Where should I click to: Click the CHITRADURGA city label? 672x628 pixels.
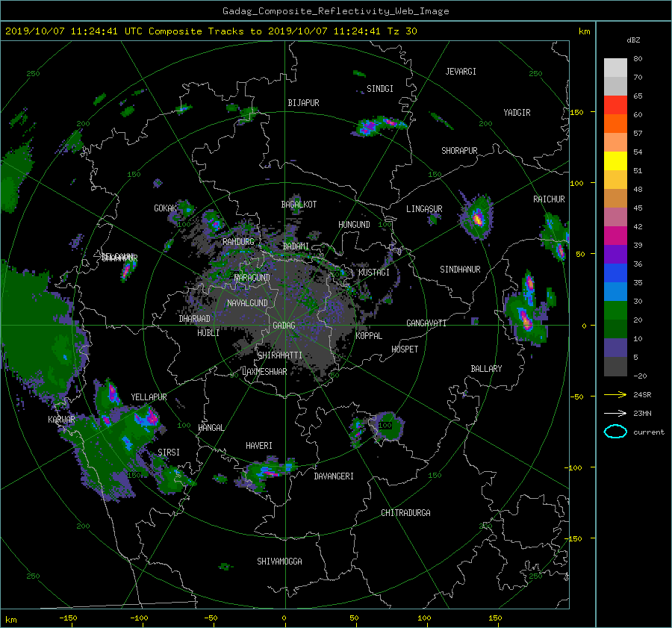(405, 513)
